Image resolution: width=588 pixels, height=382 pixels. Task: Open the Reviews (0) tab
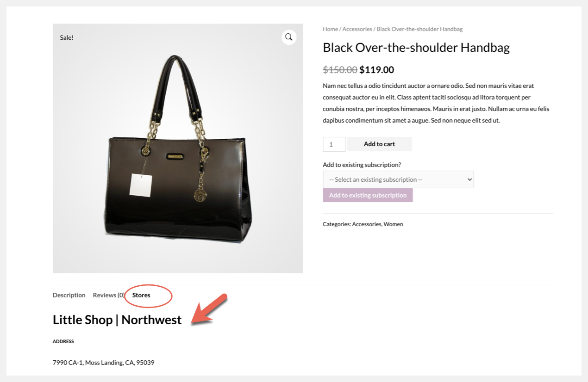click(109, 295)
